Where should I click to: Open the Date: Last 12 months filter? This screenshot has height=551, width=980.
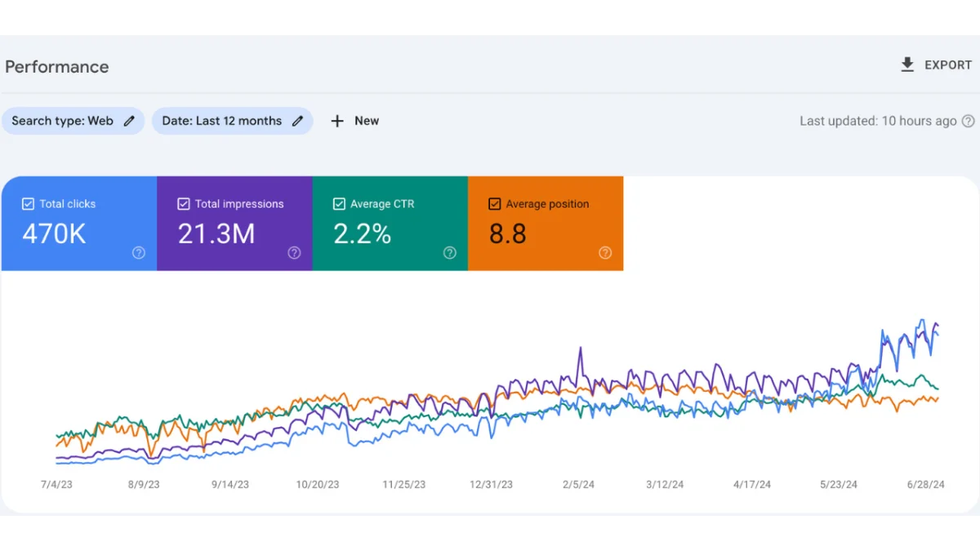221,121
